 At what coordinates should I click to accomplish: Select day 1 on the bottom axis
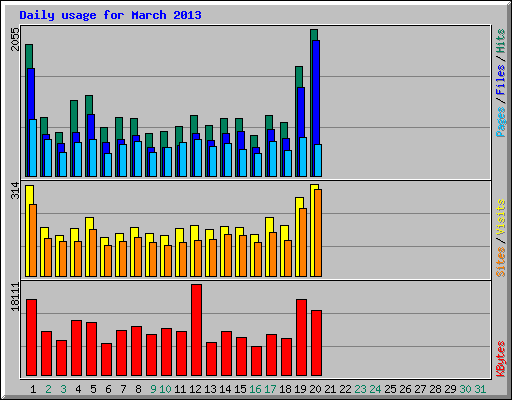tap(33, 389)
